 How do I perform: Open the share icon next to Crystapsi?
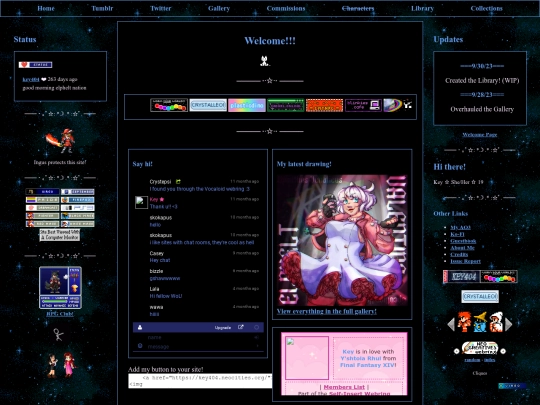[178, 181]
